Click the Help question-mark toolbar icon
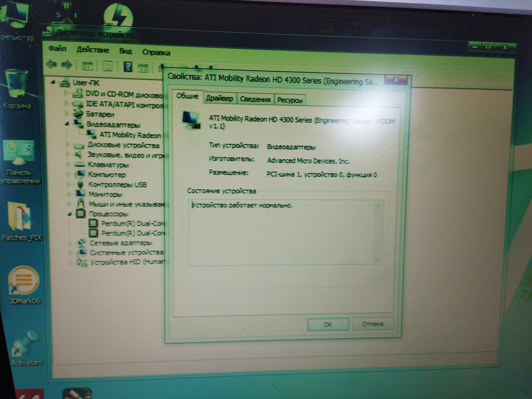Image resolution: width=532 pixels, height=399 pixels. tap(128, 67)
